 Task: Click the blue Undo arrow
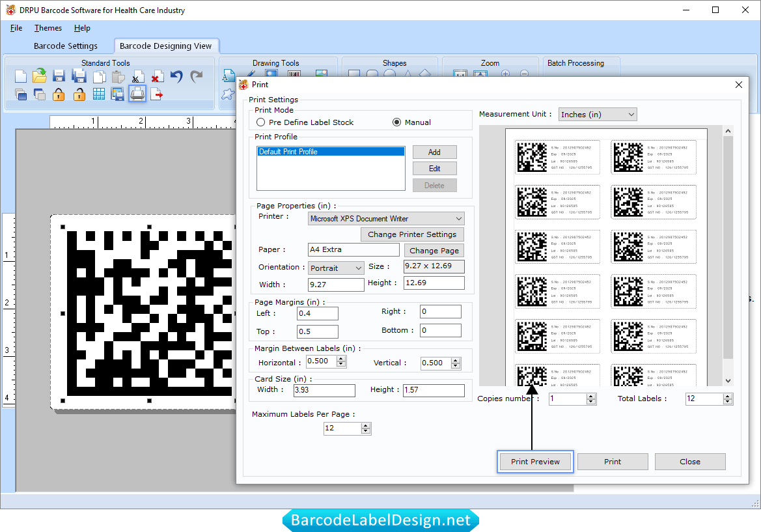click(x=176, y=77)
